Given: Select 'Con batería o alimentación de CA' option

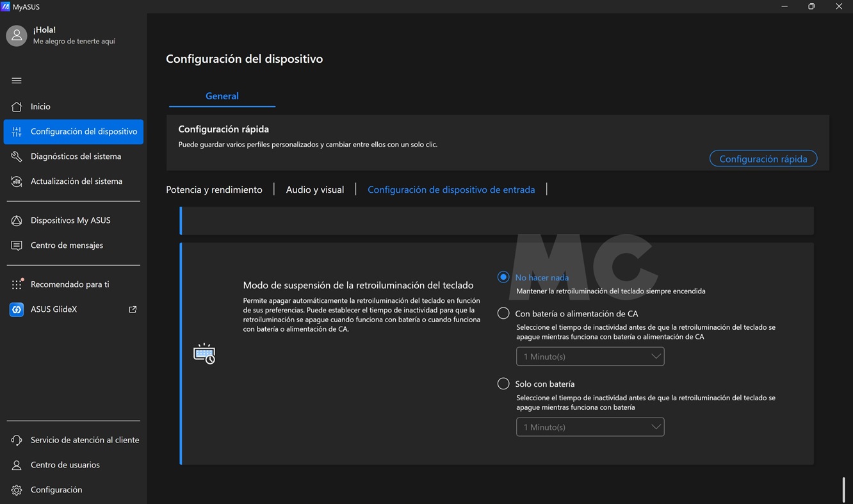Looking at the screenshot, I should tap(503, 314).
